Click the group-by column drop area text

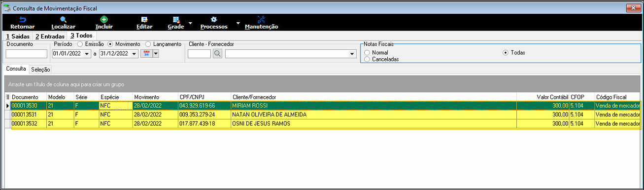coord(66,84)
